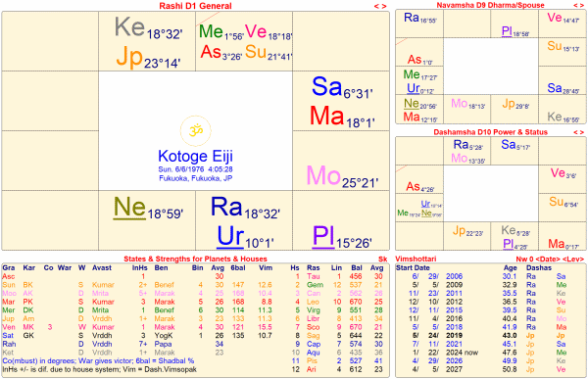This screenshot has width=588, height=379.
Task: Click the <Date> link in Vimshottari header
Action: coord(549,259)
